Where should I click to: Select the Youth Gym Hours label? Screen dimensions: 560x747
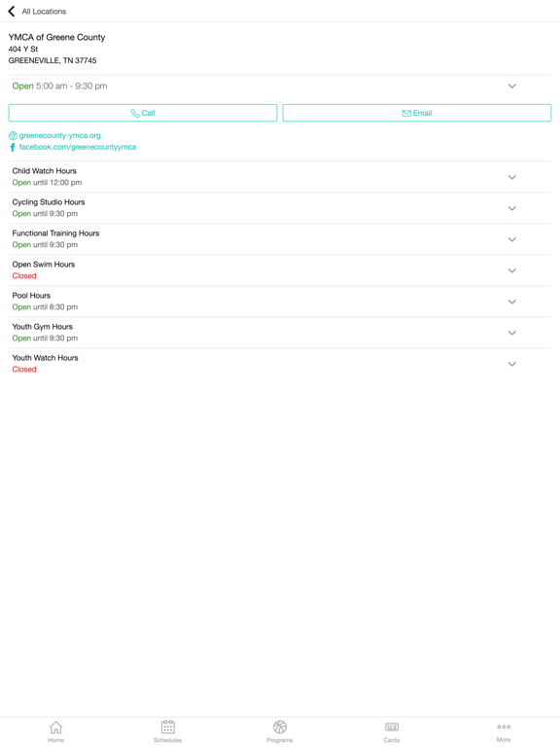tap(43, 327)
